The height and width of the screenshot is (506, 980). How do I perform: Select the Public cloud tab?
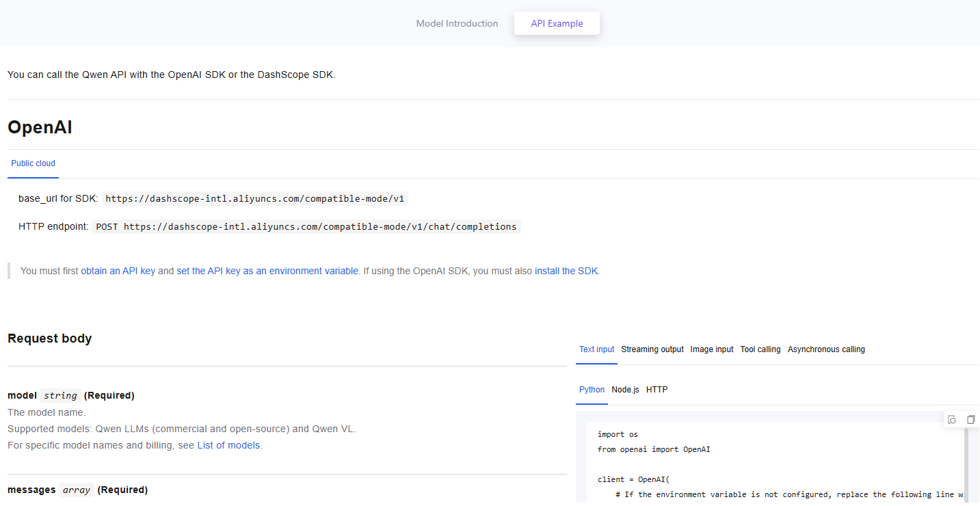click(x=33, y=163)
